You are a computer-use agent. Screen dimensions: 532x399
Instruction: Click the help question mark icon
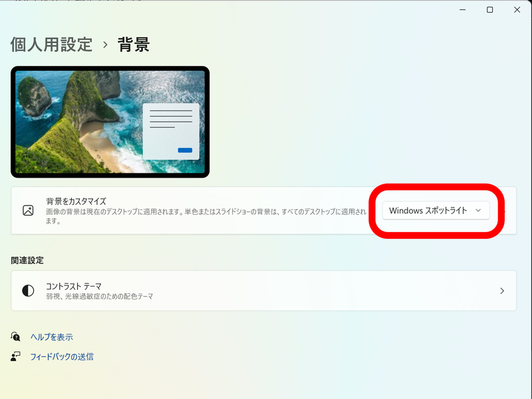16,337
